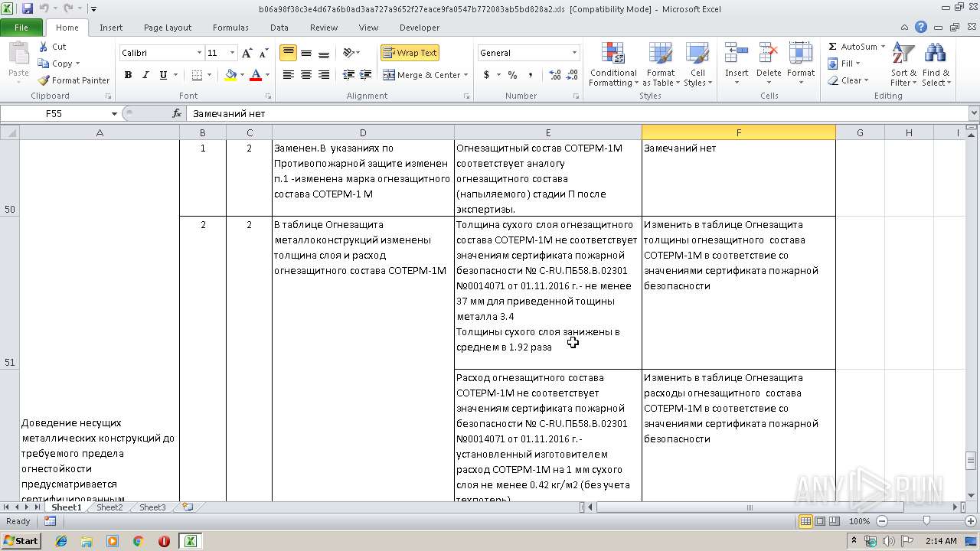Open the font size dropdown

click(233, 53)
